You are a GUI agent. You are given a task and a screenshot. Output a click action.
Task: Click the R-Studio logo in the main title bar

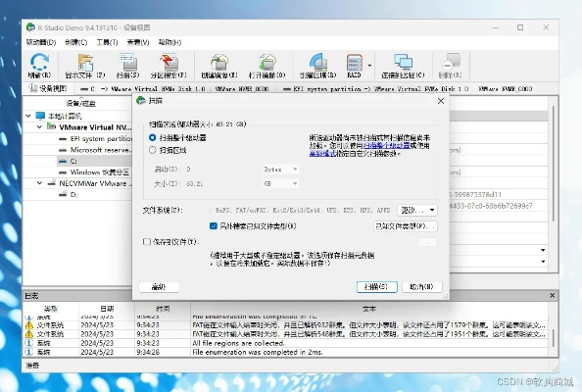coord(30,27)
